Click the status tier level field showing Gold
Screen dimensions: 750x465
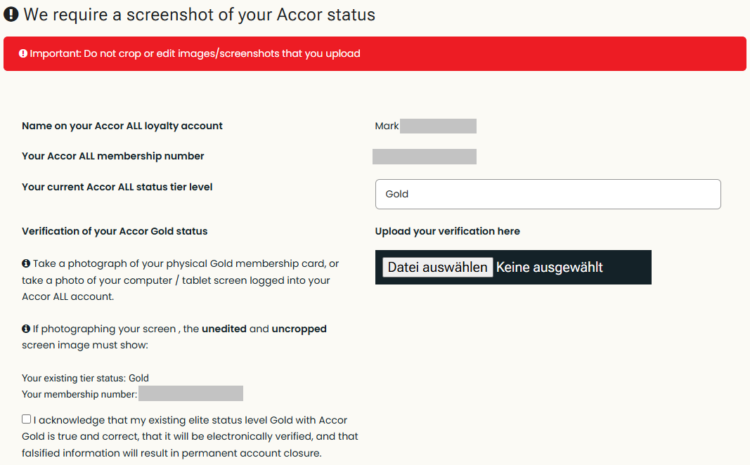click(x=548, y=194)
